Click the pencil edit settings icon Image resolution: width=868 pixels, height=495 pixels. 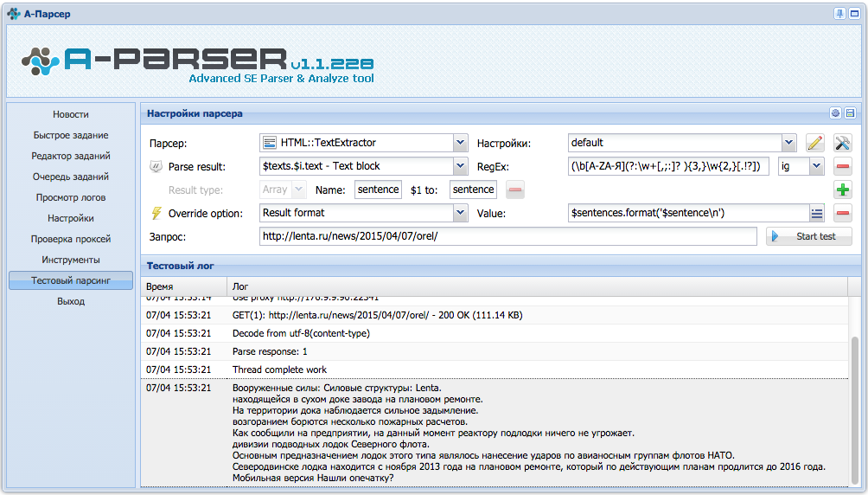pos(814,143)
